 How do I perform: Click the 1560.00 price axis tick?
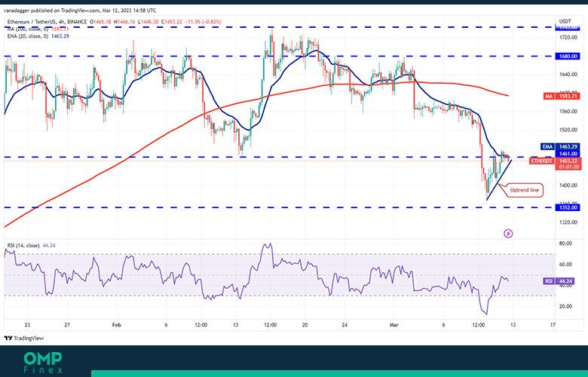coord(568,112)
